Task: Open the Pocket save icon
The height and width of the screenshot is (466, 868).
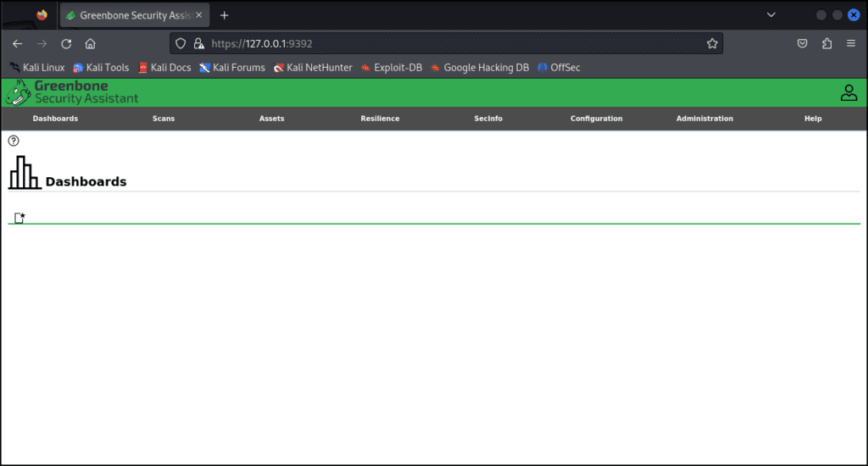Action: pyautogui.click(x=802, y=43)
